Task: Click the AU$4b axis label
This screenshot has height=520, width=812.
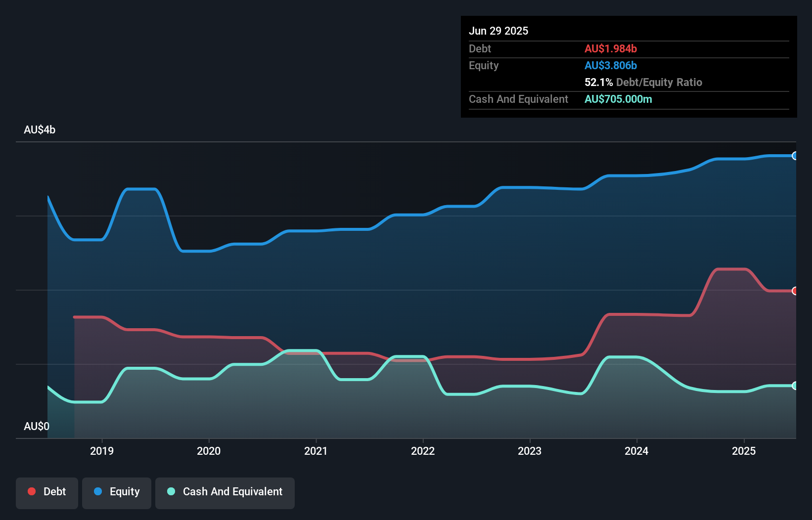Action: (40, 130)
